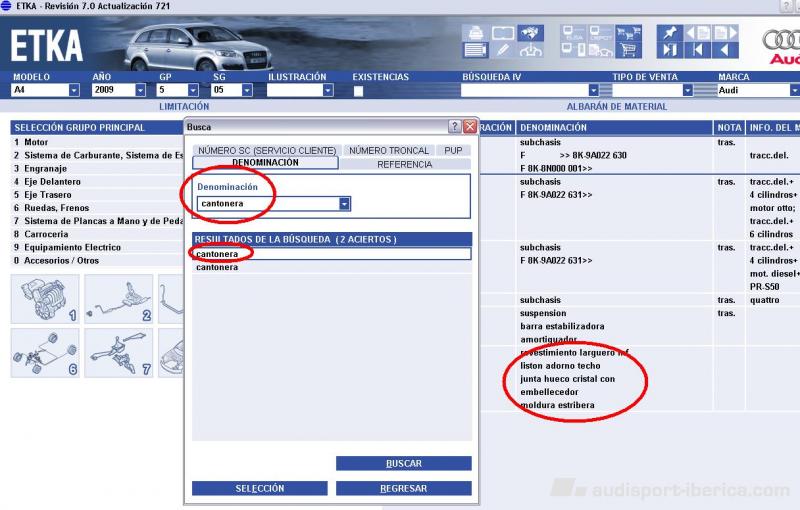
Task: Click the wheels thumbnail numbered 6
Action: 45,353
